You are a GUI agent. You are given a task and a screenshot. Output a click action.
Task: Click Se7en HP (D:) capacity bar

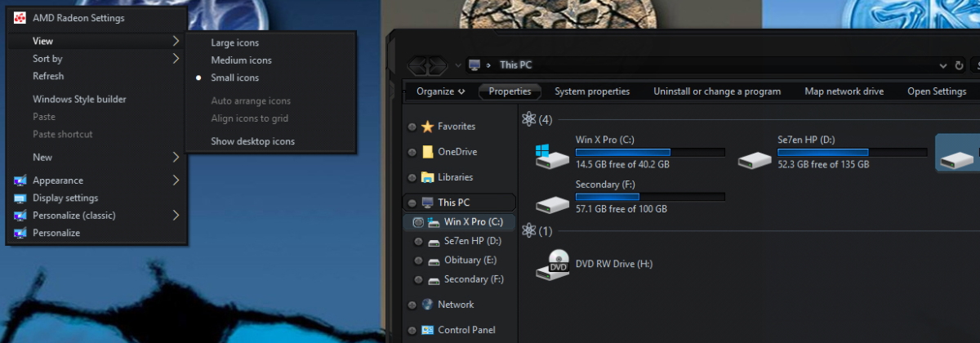[x=853, y=152]
